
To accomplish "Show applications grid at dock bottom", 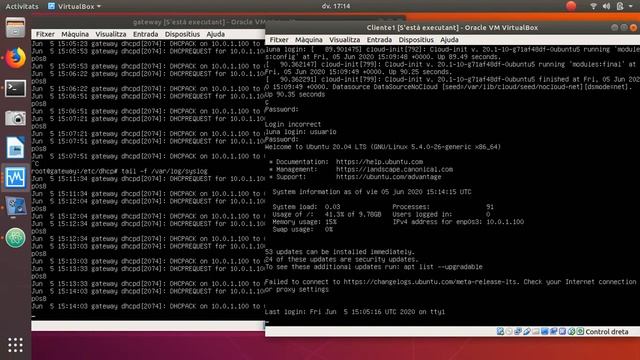I will [x=16, y=345].
